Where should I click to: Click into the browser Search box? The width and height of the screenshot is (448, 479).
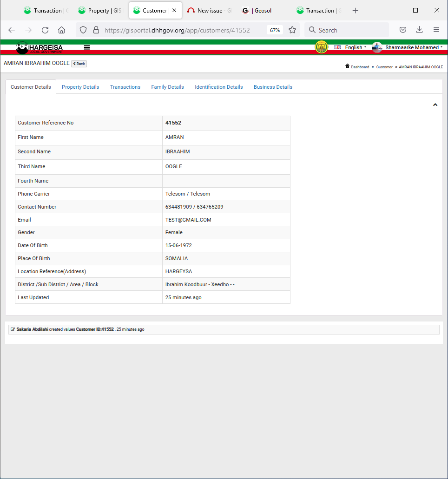point(347,30)
